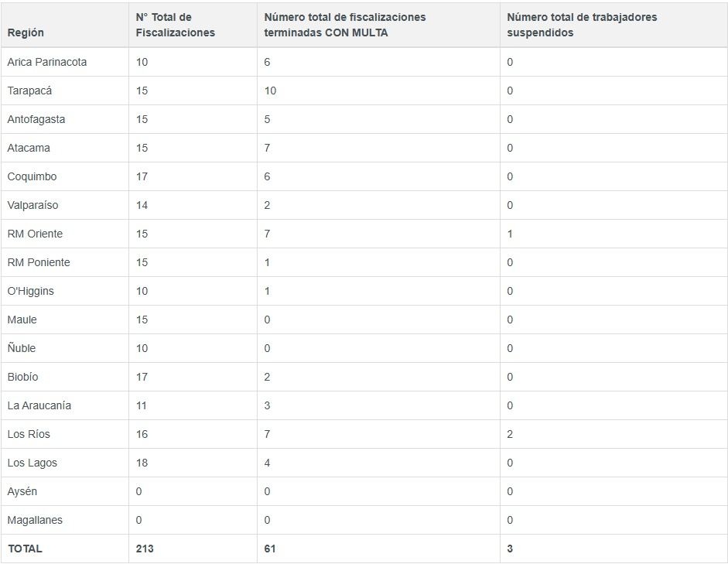Image resolution: width=728 pixels, height=564 pixels.
Task: Click the CON MULTA column header
Action: (x=344, y=25)
